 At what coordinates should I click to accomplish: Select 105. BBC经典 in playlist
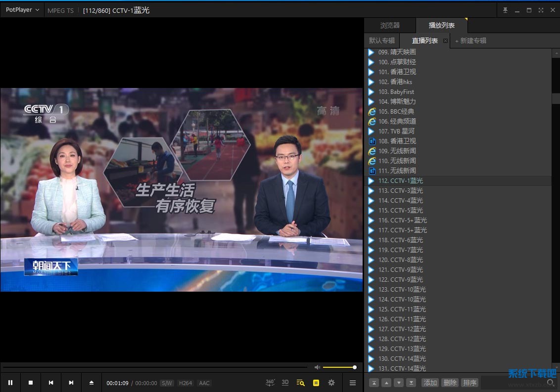(402, 112)
